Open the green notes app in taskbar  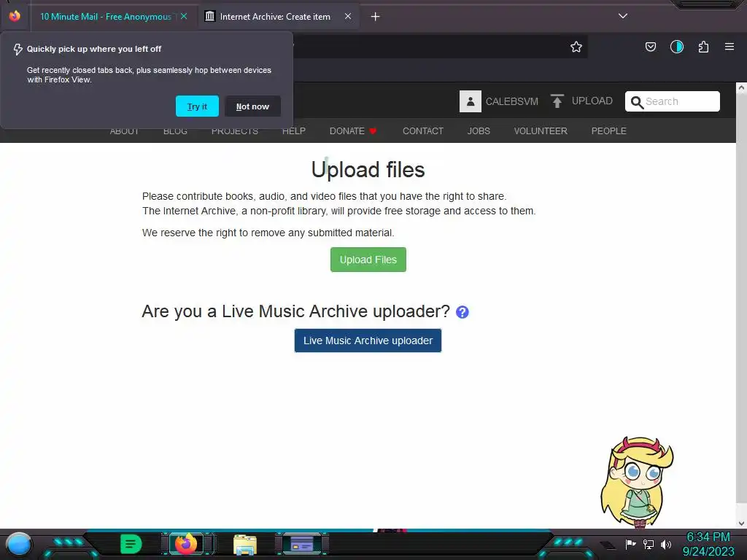(x=131, y=544)
